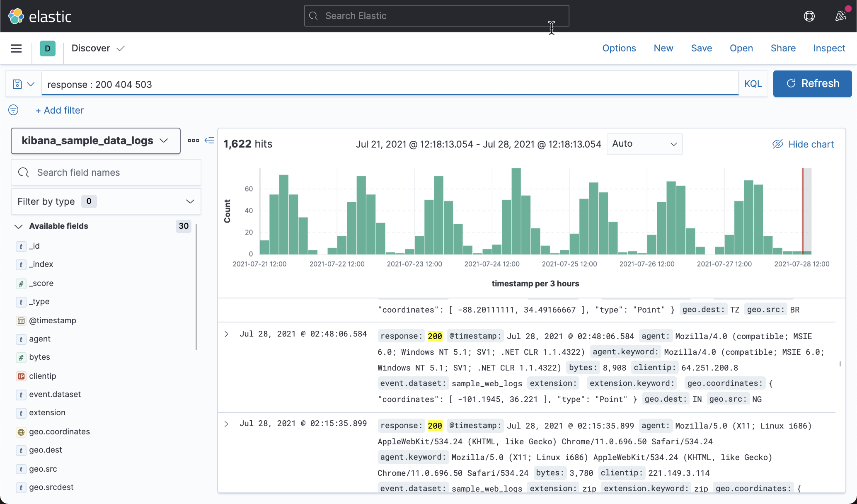Click the Refresh button
Viewport: 857px width, 504px height.
tap(812, 83)
